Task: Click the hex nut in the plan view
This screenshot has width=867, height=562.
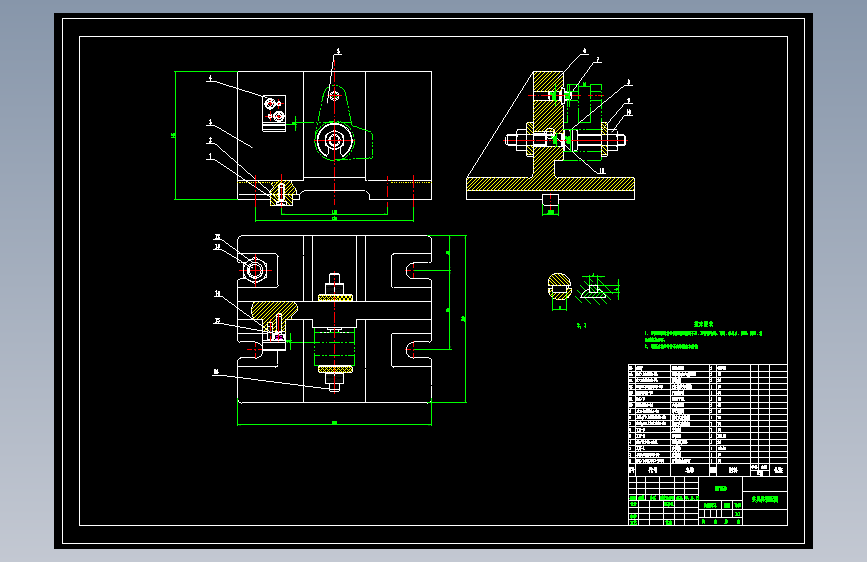Action: (255, 270)
